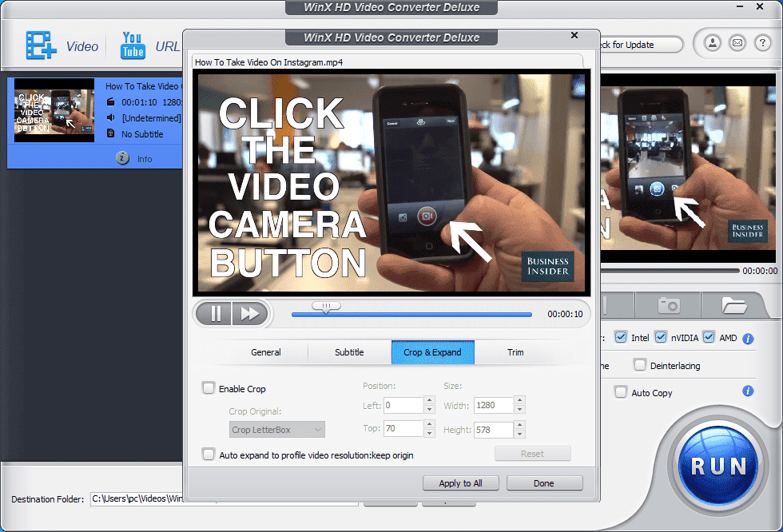Enable the Crop checkbox

click(209, 387)
